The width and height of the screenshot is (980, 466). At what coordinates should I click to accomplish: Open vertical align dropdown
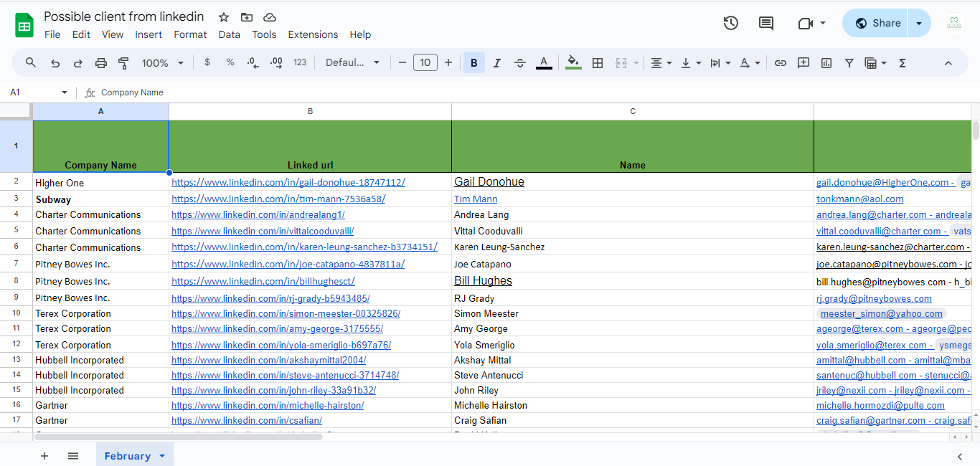pos(690,63)
